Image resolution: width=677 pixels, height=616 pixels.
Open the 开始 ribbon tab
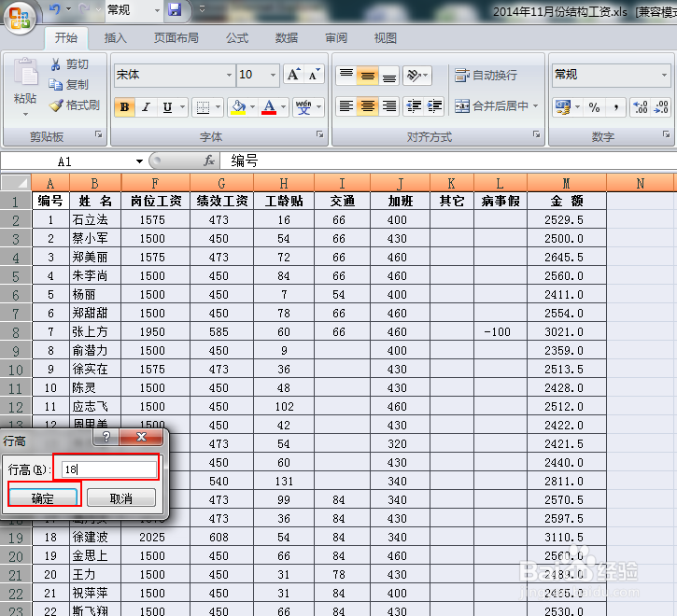(x=66, y=38)
